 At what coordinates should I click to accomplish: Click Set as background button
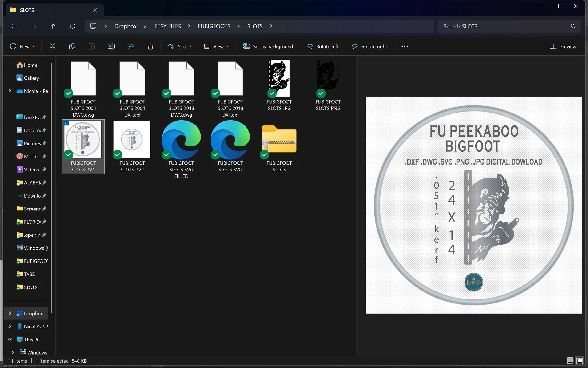[x=268, y=46]
